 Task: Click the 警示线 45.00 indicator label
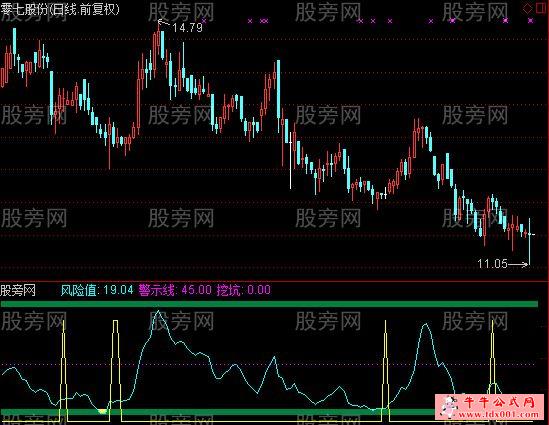point(175,290)
